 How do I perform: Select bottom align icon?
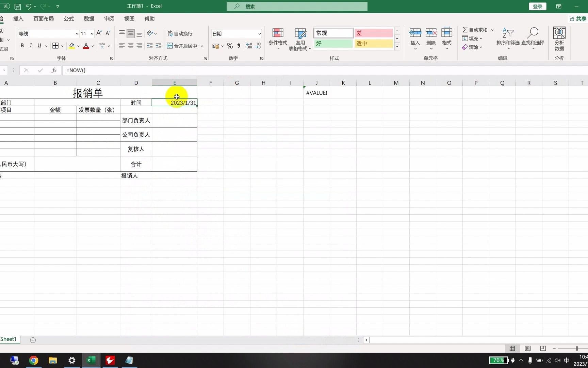(139, 34)
